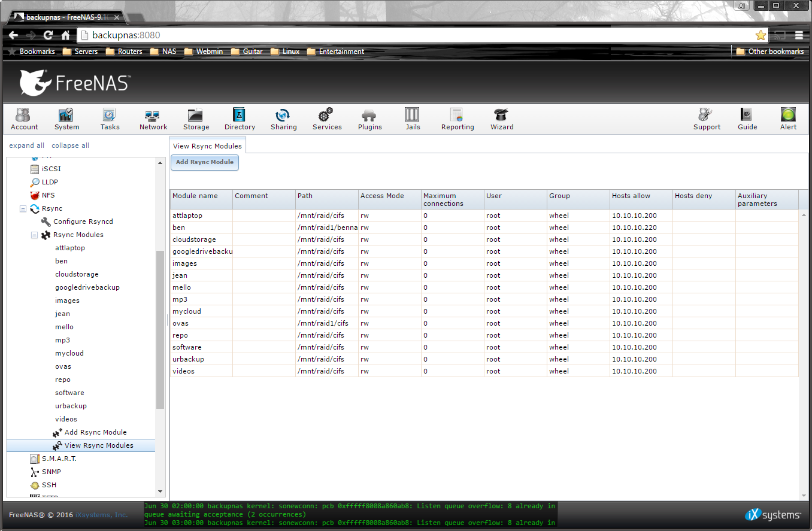The image size is (812, 531).
Task: Click the expand all link
Action: point(26,145)
